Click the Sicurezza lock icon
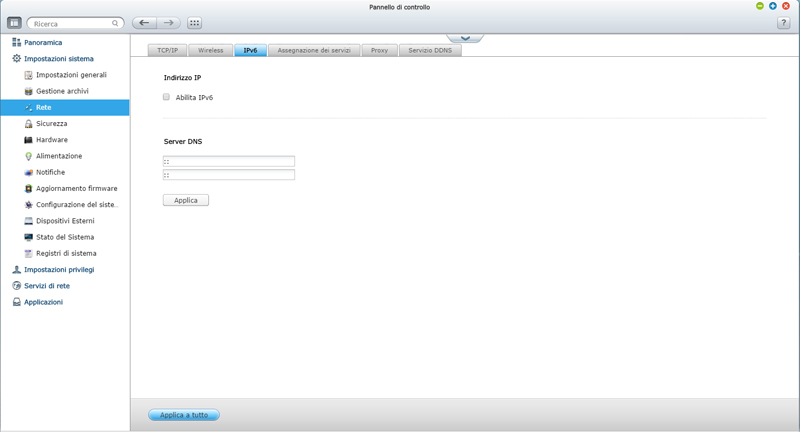Screen dimensions: 800x432 point(28,124)
